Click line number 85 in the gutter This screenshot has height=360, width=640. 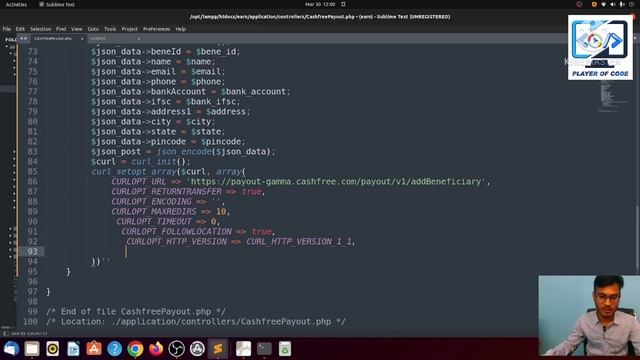[32, 171]
